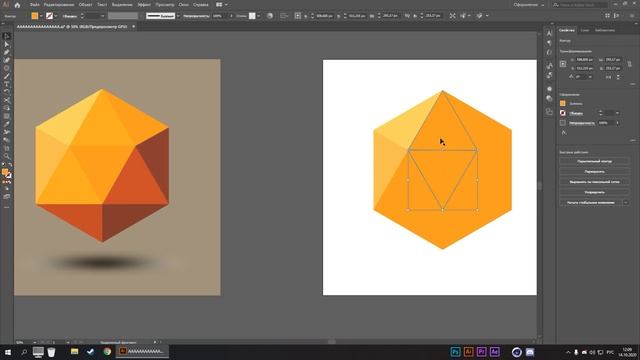Open stroke weight dropdown in control bar

coord(102,16)
